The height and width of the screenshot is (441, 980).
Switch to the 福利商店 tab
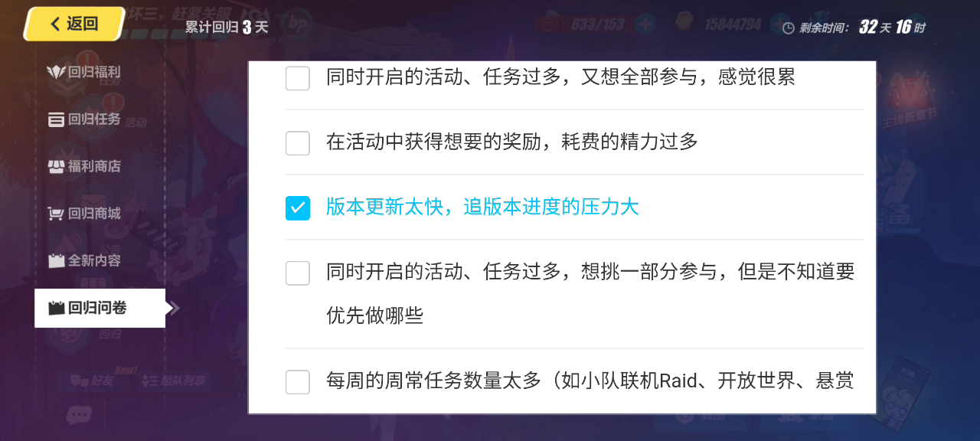[94, 166]
